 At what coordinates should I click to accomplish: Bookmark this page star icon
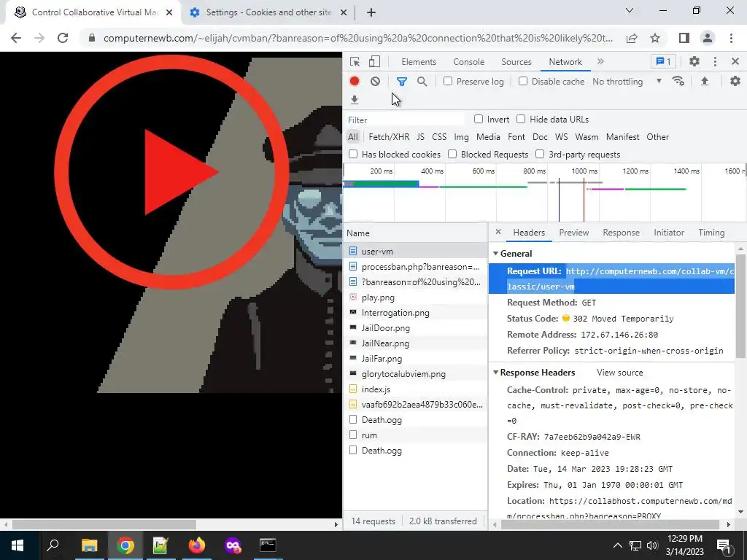click(656, 38)
